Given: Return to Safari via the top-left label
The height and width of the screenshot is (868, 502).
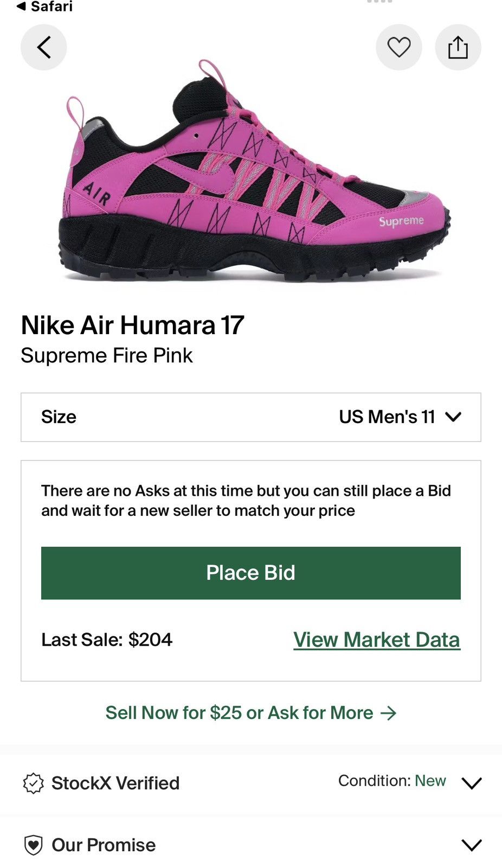Looking at the screenshot, I should (45, 7).
